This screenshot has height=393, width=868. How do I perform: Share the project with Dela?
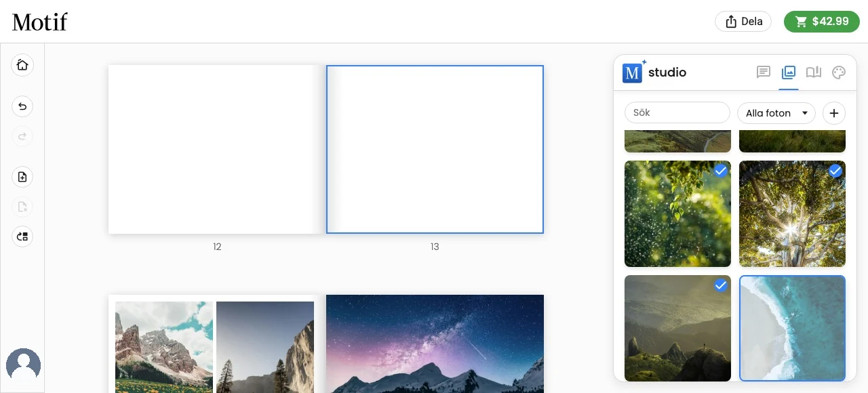tap(743, 22)
